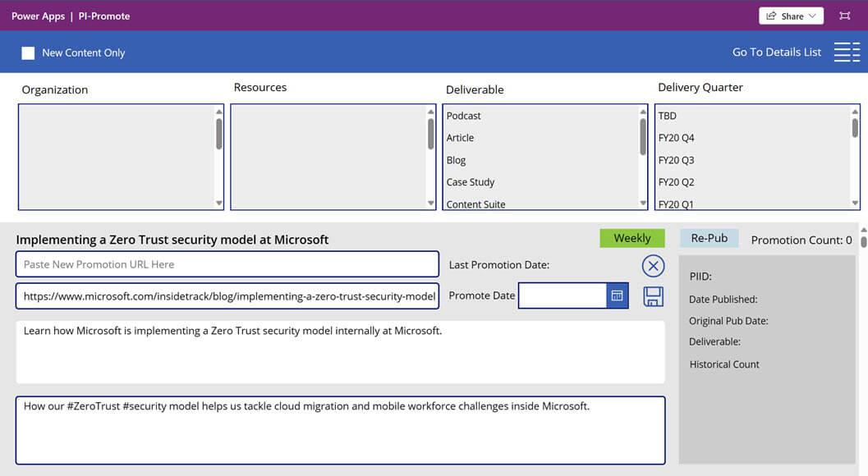Click Organization list scroll-down arrow

[219, 204]
